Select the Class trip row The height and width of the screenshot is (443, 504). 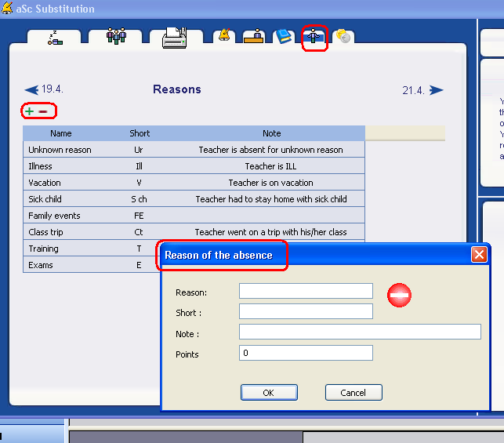pyautogui.click(x=194, y=232)
